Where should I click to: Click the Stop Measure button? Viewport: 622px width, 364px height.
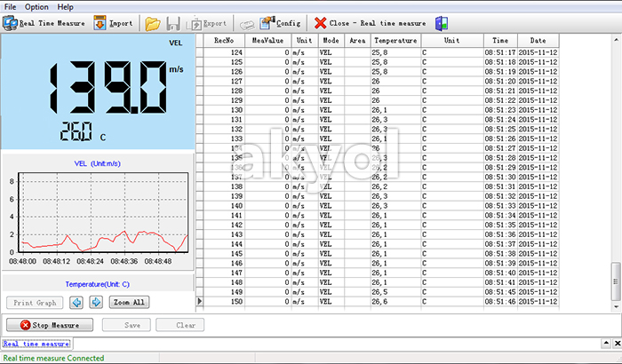(x=50, y=325)
